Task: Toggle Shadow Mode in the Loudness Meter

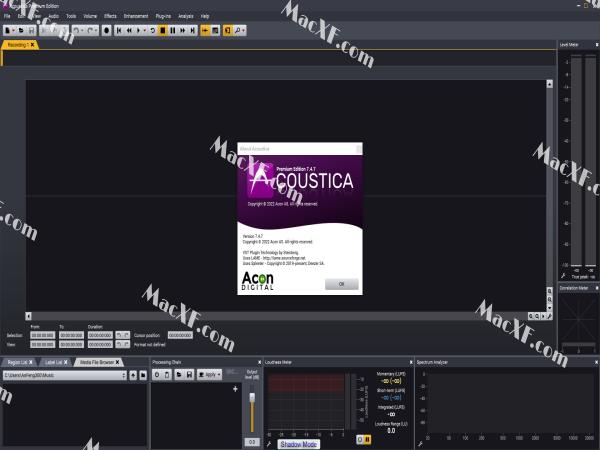Action: (298, 442)
